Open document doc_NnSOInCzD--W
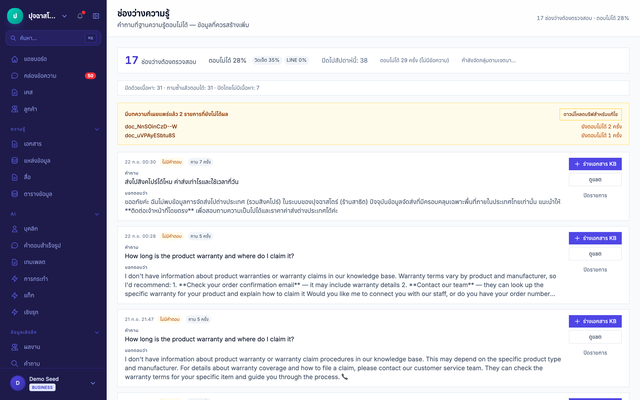The image size is (640, 400). coord(151,127)
